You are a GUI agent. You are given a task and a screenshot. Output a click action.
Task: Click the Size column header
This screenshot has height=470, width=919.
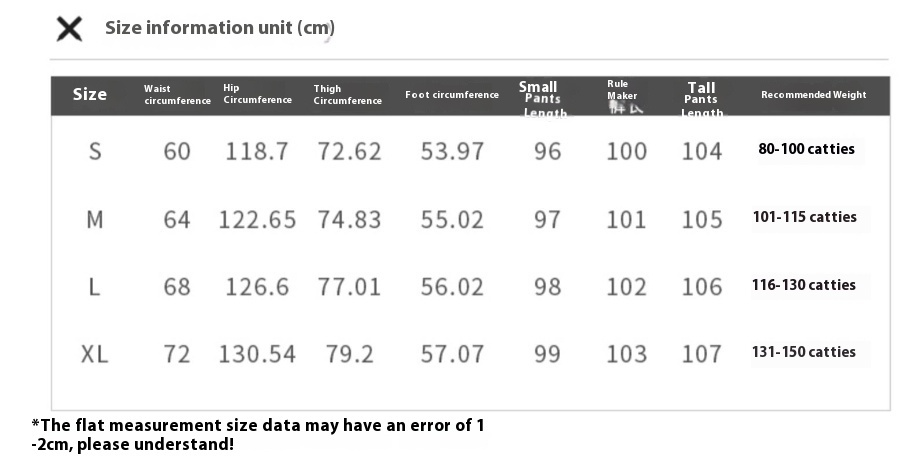pyautogui.click(x=90, y=95)
